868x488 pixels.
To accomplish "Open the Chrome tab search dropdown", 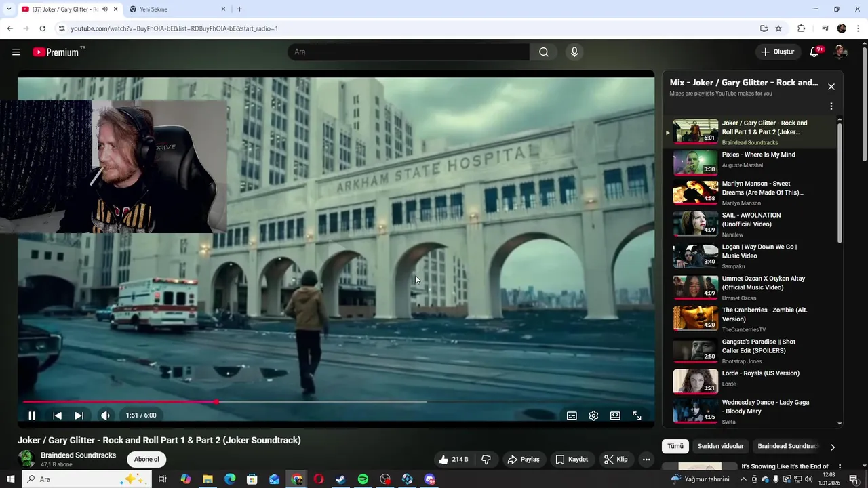I will tap(9, 9).
